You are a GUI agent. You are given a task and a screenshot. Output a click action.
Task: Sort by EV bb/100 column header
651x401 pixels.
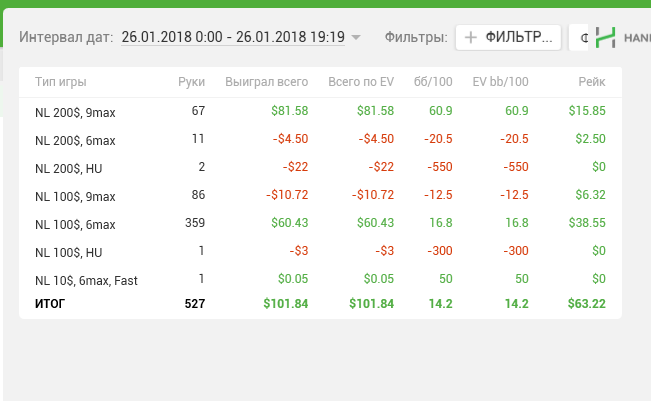click(x=500, y=82)
